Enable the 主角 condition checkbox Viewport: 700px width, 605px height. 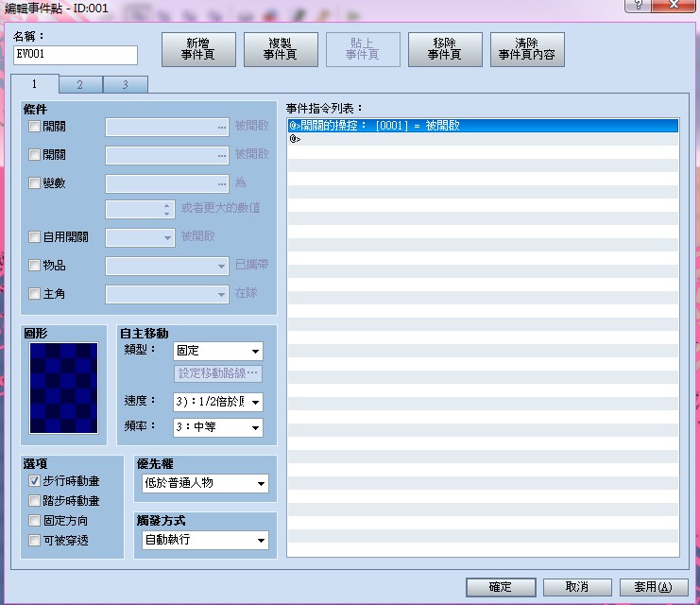tap(34, 294)
